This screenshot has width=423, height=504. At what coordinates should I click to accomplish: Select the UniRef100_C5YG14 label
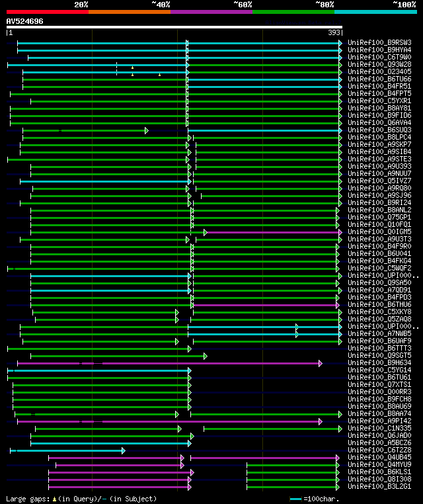point(379,370)
